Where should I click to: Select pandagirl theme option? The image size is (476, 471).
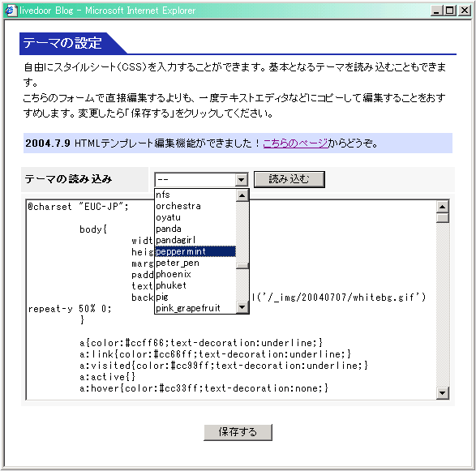point(195,240)
